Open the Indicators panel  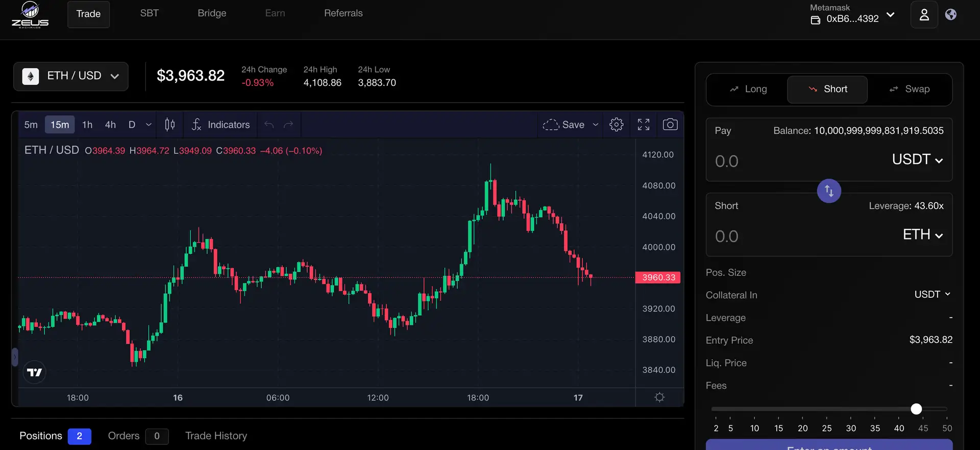tap(220, 125)
